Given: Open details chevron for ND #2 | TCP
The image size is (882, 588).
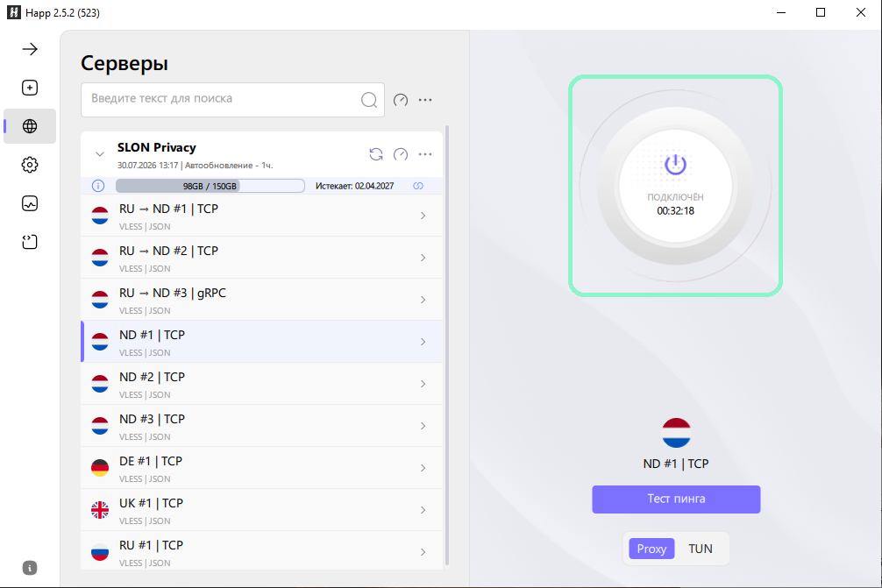Looking at the screenshot, I should coord(423,384).
